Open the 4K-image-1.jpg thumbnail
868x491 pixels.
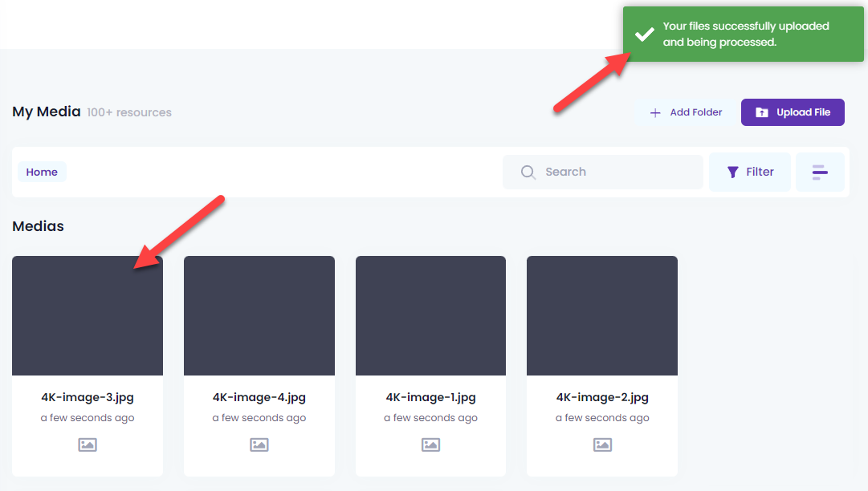(x=430, y=316)
